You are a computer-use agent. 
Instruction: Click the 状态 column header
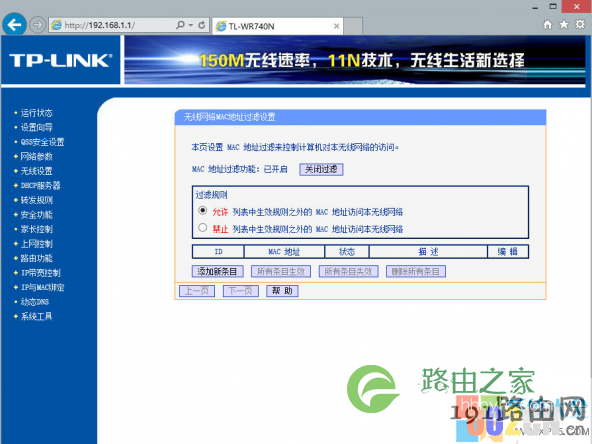[x=347, y=252]
